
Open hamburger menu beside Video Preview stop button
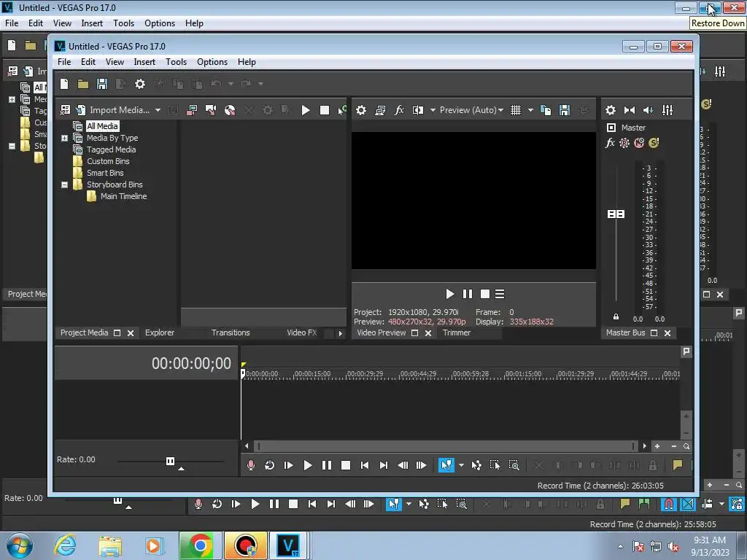[499, 294]
